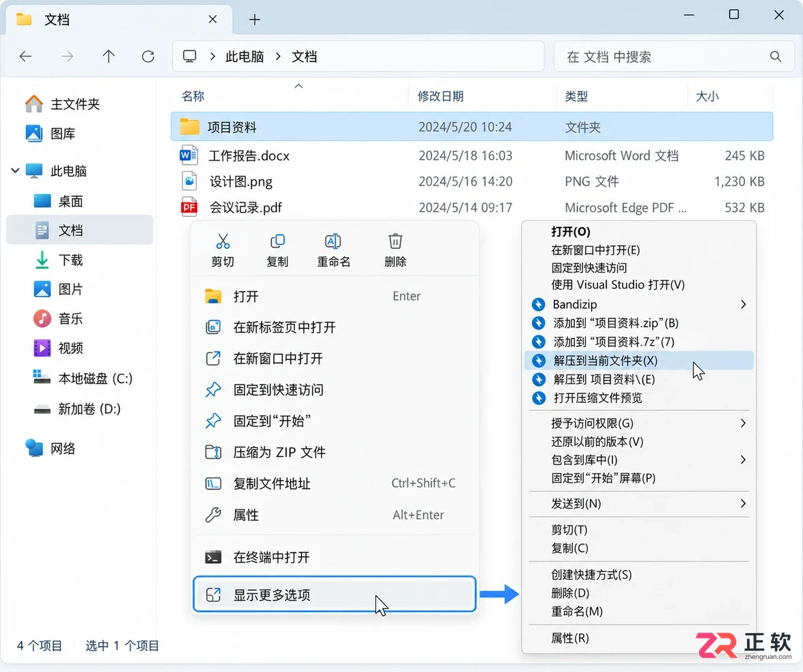The height and width of the screenshot is (672, 803).
Task: Choose 还原以前的版本(V)
Action: point(639,442)
